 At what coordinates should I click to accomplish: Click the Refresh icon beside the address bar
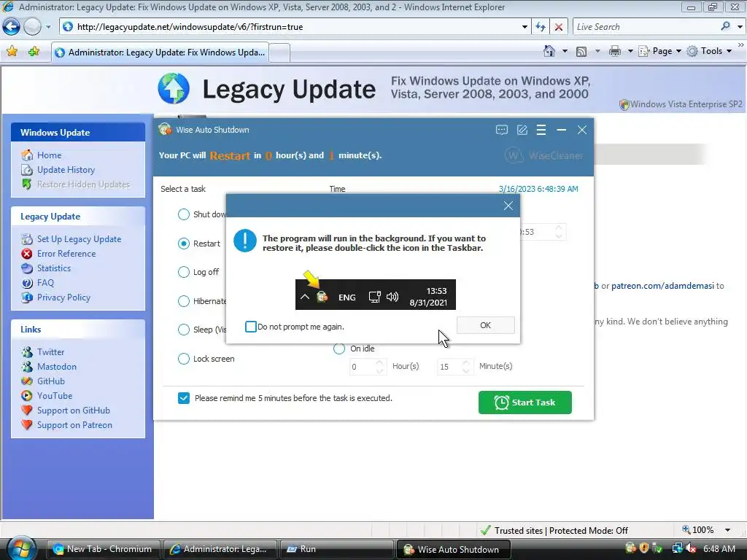pyautogui.click(x=541, y=27)
